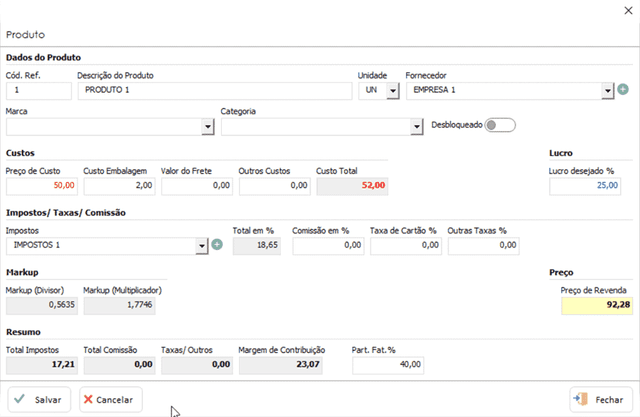Click the Impostos/ Taxas/ Comissão heading
The image size is (640, 417).
(66, 213)
